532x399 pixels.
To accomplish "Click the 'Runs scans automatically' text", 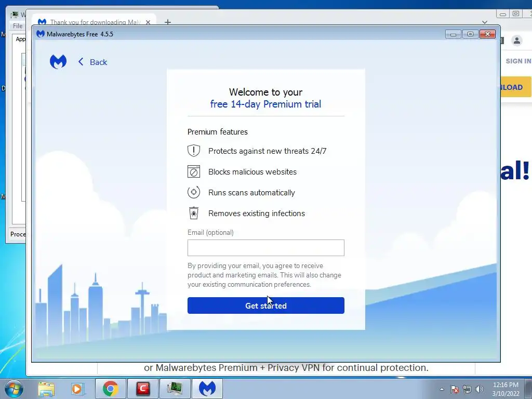I will [x=252, y=192].
